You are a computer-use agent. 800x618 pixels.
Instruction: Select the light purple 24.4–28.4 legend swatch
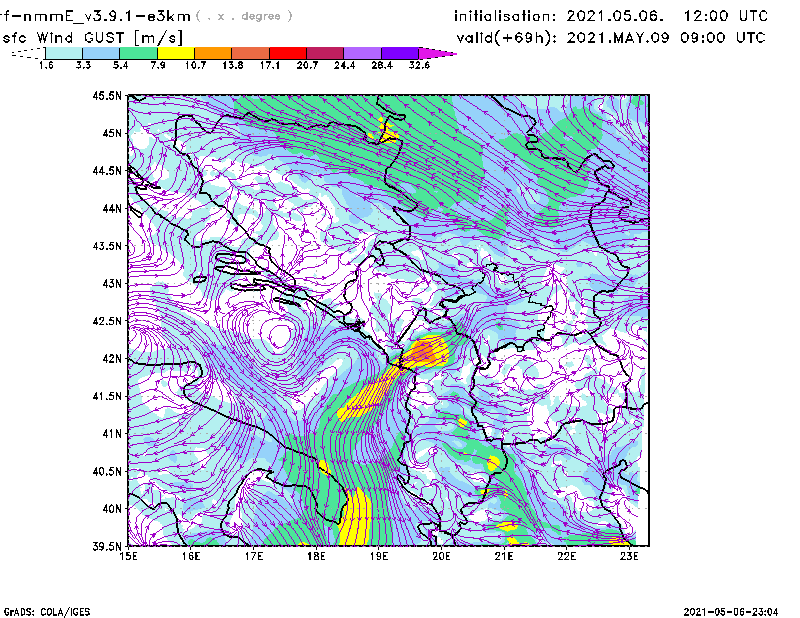(363, 53)
